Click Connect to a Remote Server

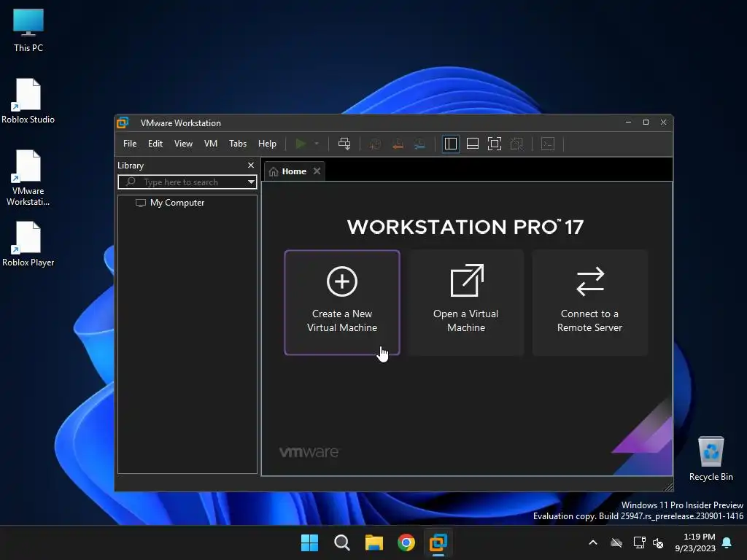tap(589, 303)
